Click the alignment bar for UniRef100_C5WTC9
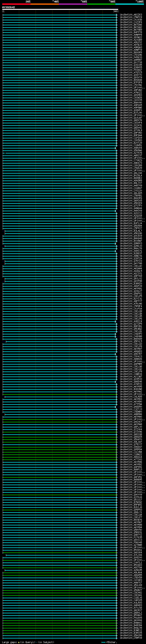The image size is (146, 644). (x=60, y=17)
